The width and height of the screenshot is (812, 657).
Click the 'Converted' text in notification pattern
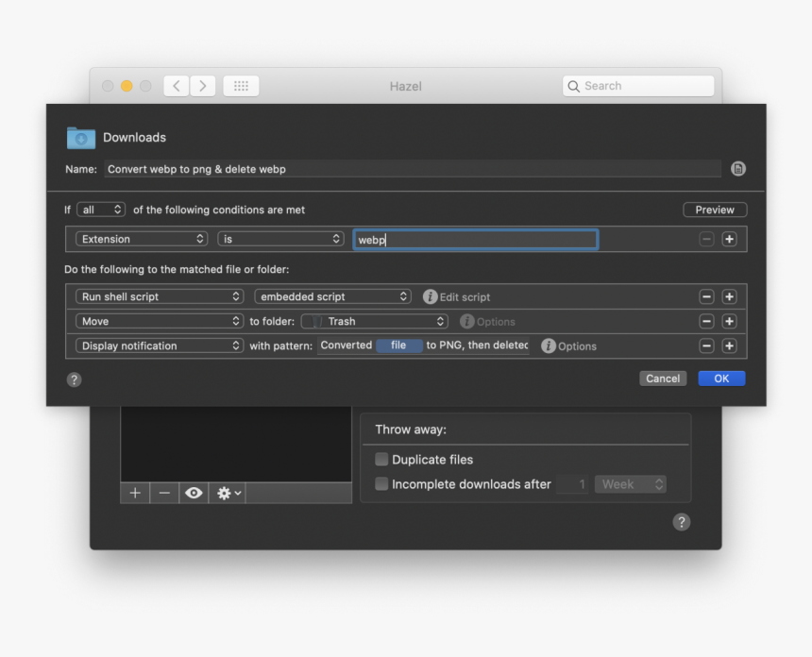346,345
